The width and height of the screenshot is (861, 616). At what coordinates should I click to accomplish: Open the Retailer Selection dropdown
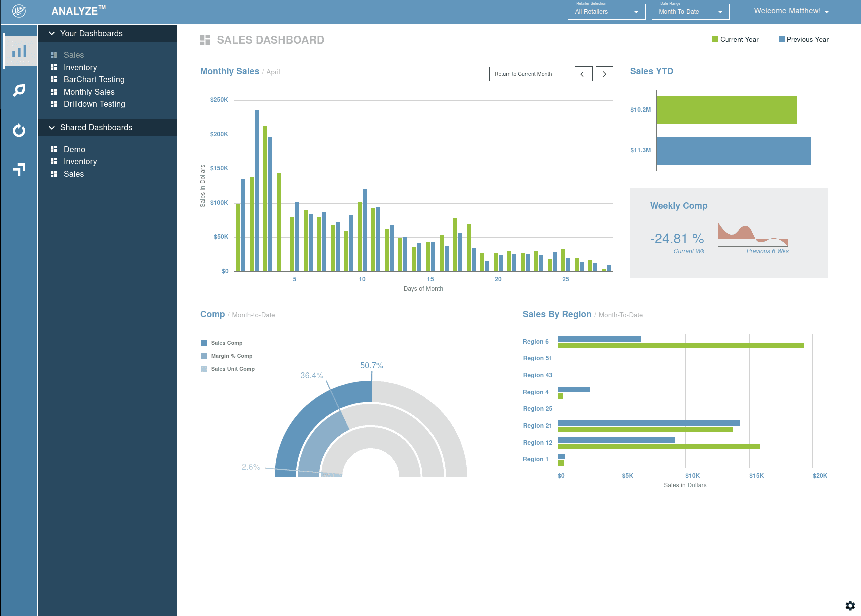(x=606, y=11)
